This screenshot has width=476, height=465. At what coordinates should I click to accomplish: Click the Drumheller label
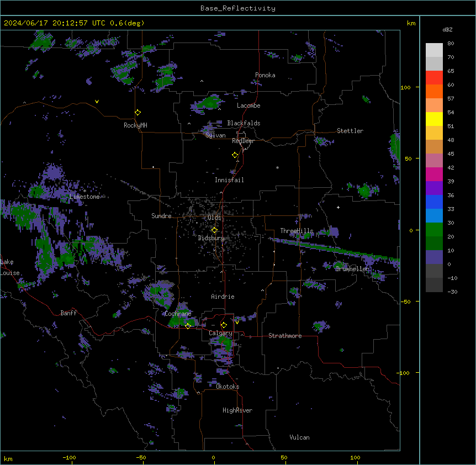click(352, 269)
